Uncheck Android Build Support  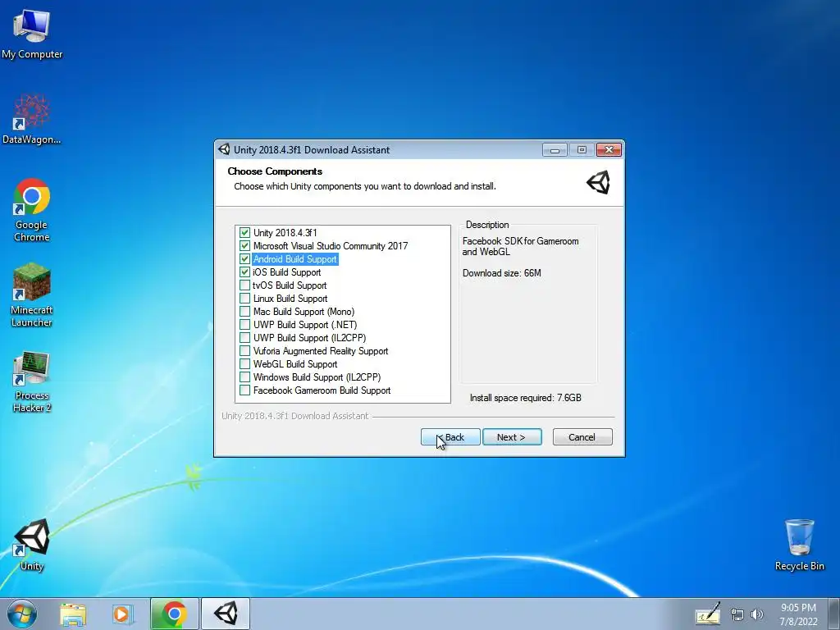(244, 258)
